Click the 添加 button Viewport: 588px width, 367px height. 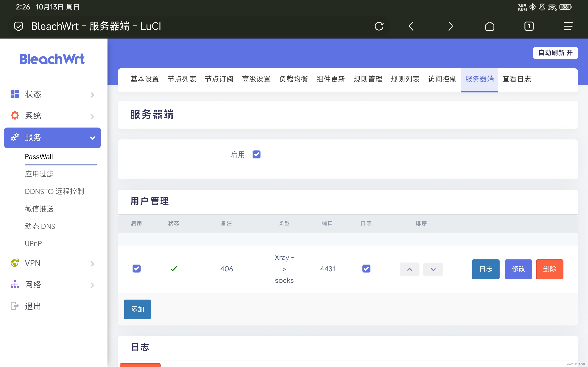click(x=138, y=309)
